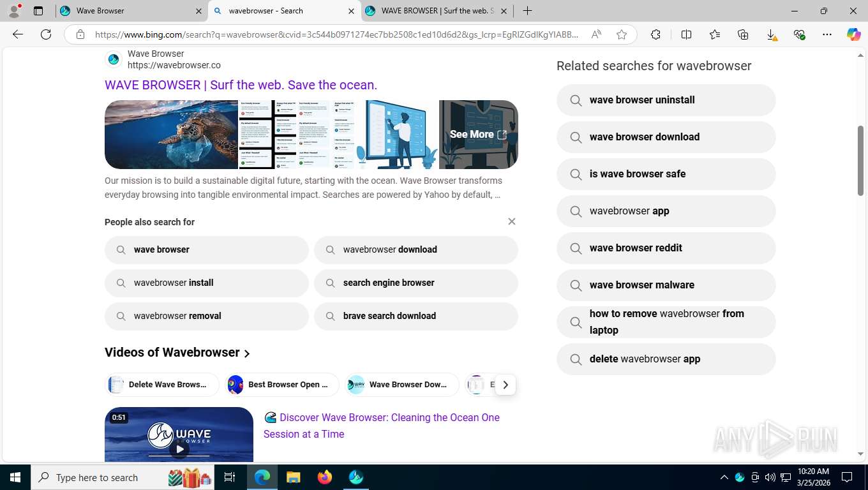Screen dimensions: 868x490
Task: Search 'how to remove wavebrowser from laptop'
Action: (666, 322)
